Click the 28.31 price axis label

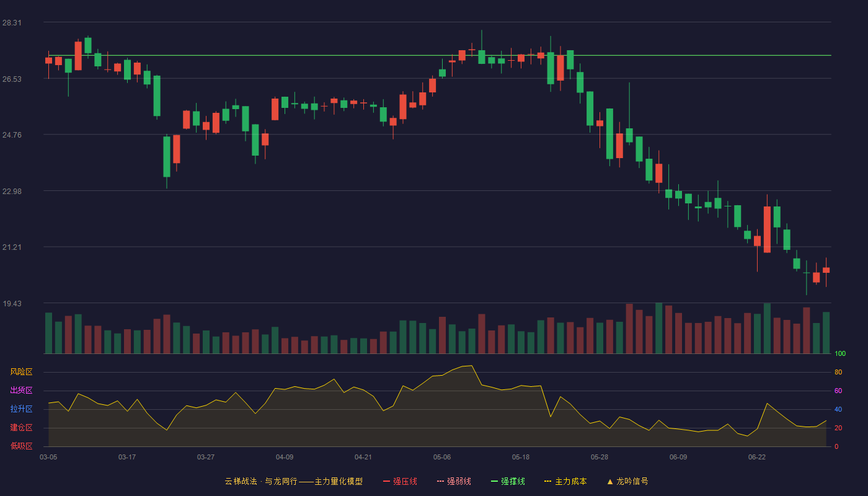[12, 23]
